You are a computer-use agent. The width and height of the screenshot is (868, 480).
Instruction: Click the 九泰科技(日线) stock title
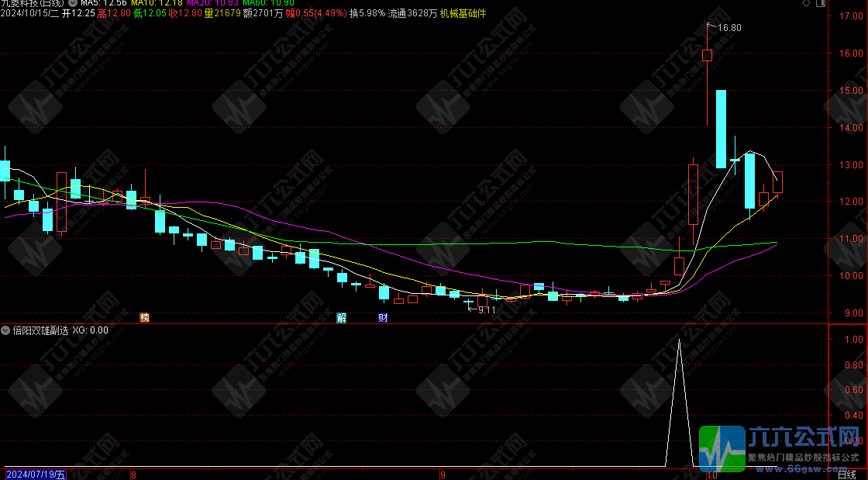coord(29,4)
